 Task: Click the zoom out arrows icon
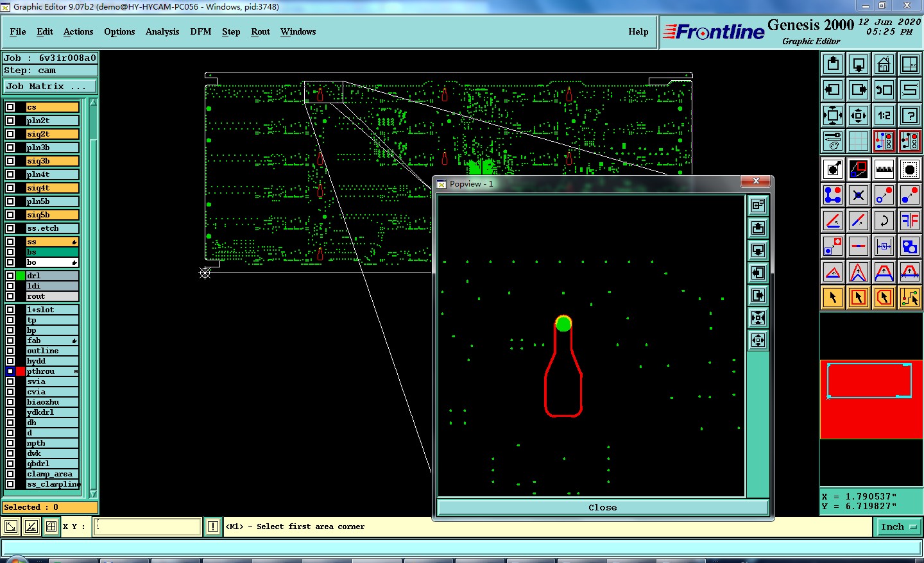[x=859, y=115]
